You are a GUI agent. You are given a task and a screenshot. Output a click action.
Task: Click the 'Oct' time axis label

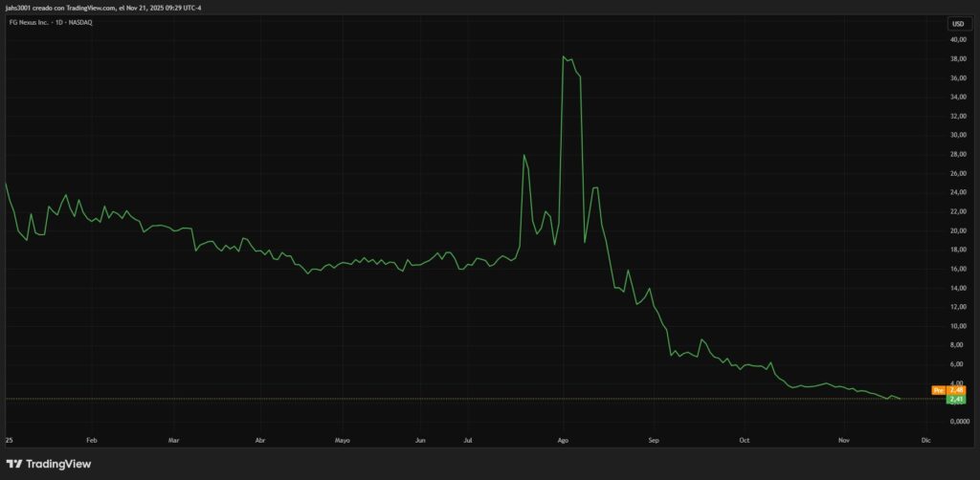(745, 440)
